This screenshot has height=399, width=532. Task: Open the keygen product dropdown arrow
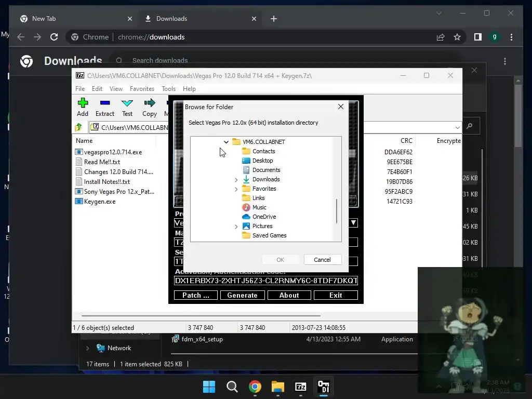(x=353, y=222)
